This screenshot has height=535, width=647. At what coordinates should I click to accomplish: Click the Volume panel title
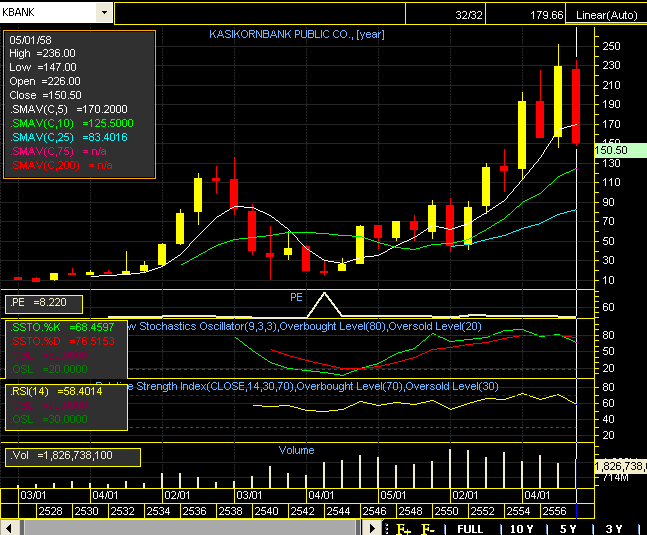[296, 450]
